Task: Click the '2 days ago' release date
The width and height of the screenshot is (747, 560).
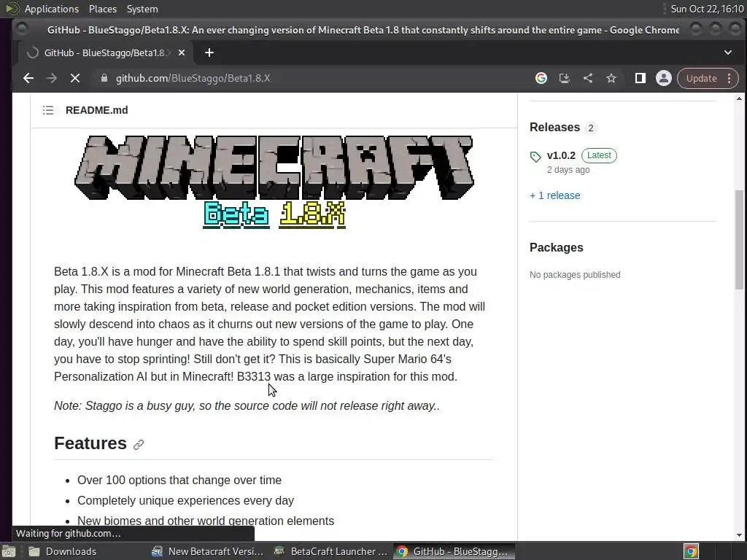Action: [x=568, y=170]
